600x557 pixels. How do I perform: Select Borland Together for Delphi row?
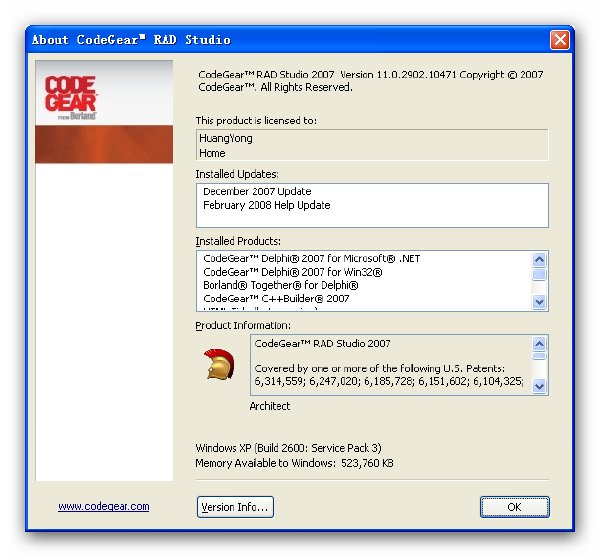tap(281, 285)
